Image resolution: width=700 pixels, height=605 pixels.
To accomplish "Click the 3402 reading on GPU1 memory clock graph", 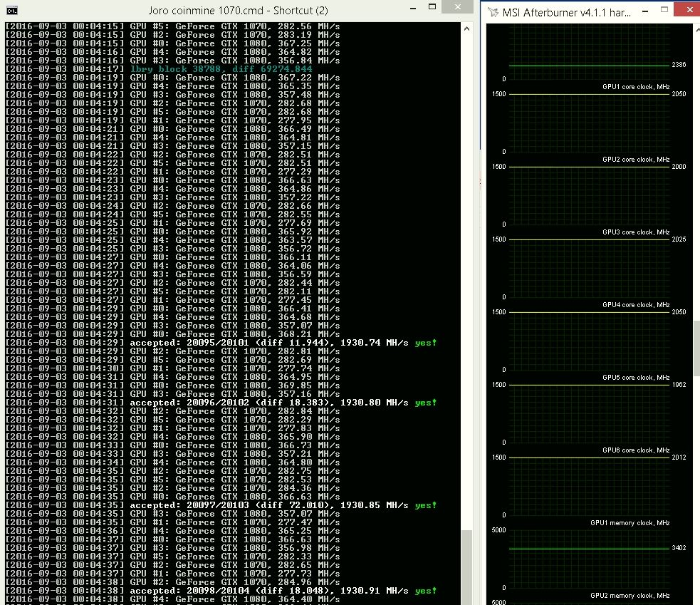I will (x=679, y=548).
